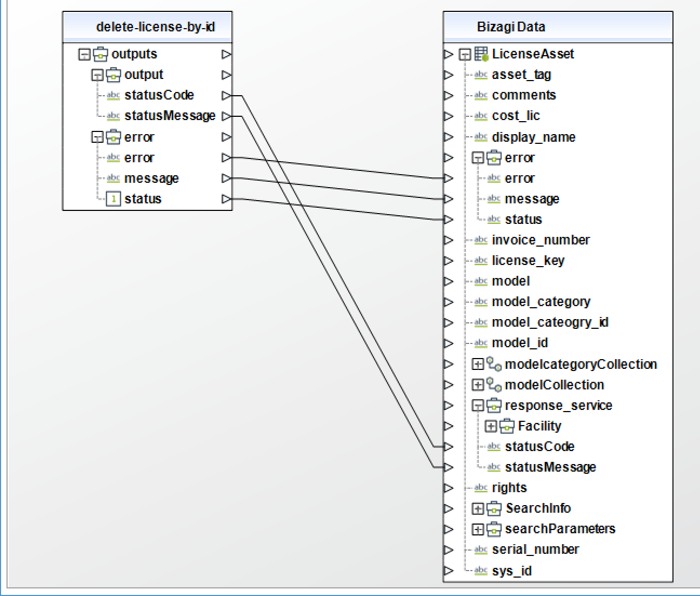Click output connector arrow of statusMessage
The height and width of the screenshot is (596, 700).
[226, 116]
